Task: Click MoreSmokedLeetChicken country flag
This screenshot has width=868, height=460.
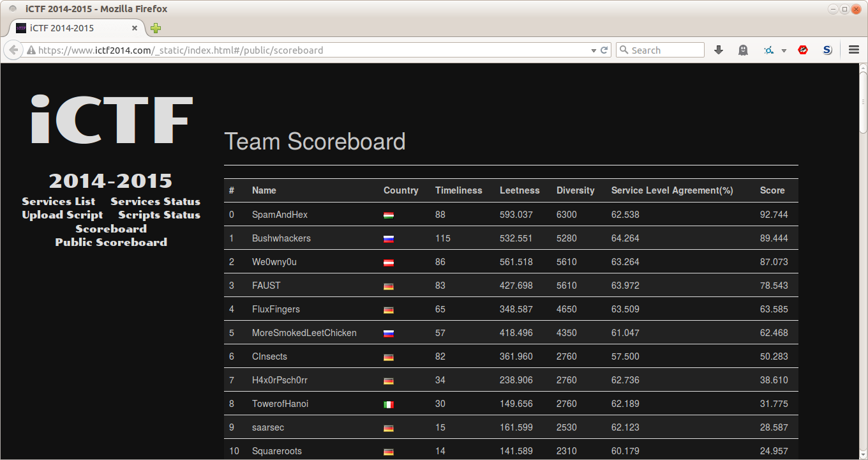Action: 389,333
